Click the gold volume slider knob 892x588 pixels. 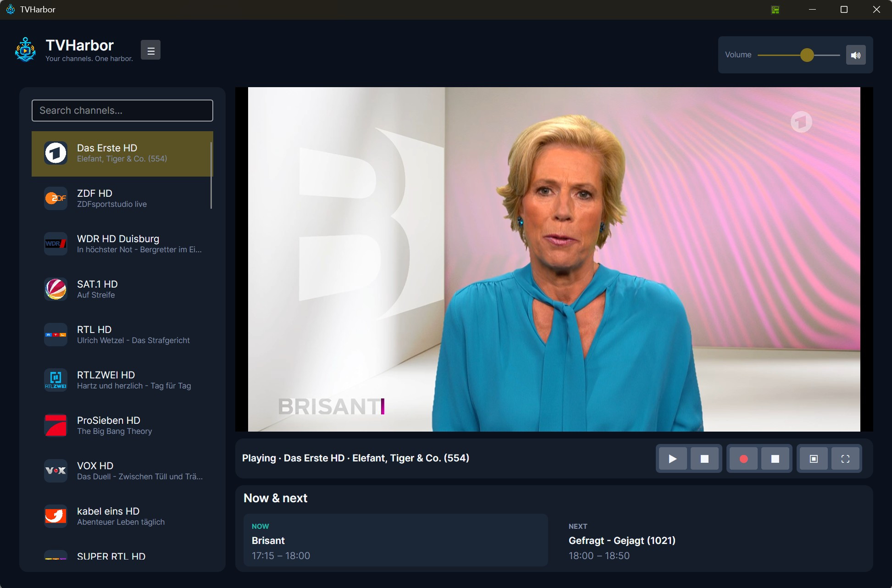click(807, 55)
